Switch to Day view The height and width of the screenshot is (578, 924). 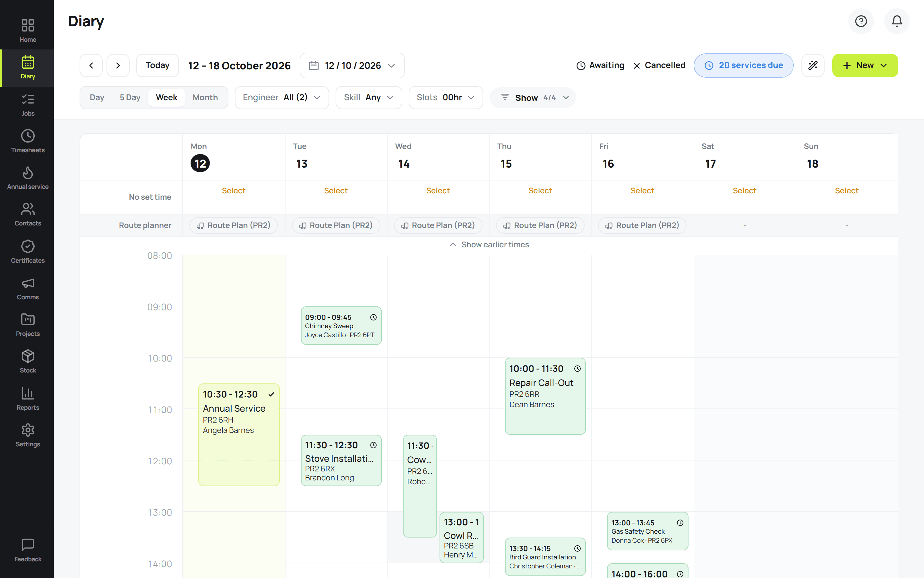(x=97, y=98)
